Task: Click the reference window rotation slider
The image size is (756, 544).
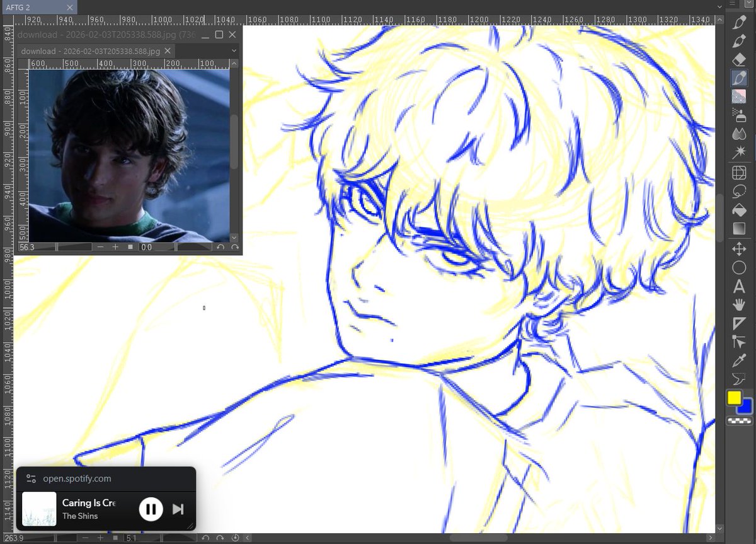Action: coord(175,248)
